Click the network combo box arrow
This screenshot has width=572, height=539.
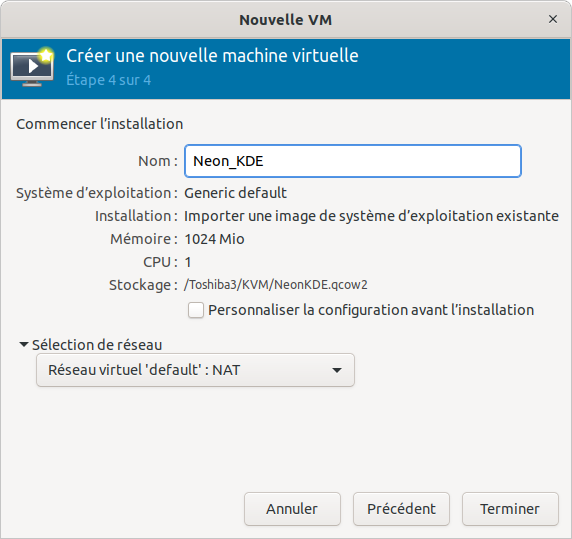tap(337, 371)
